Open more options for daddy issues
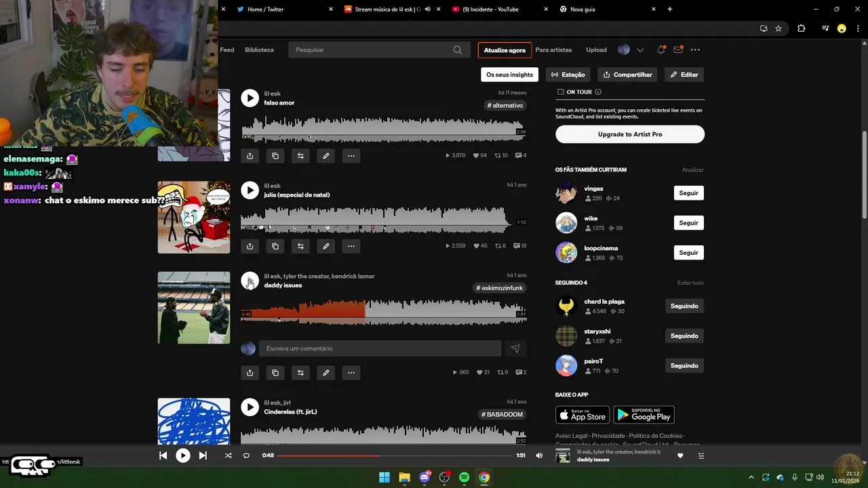The height and width of the screenshot is (488, 868). tap(351, 373)
